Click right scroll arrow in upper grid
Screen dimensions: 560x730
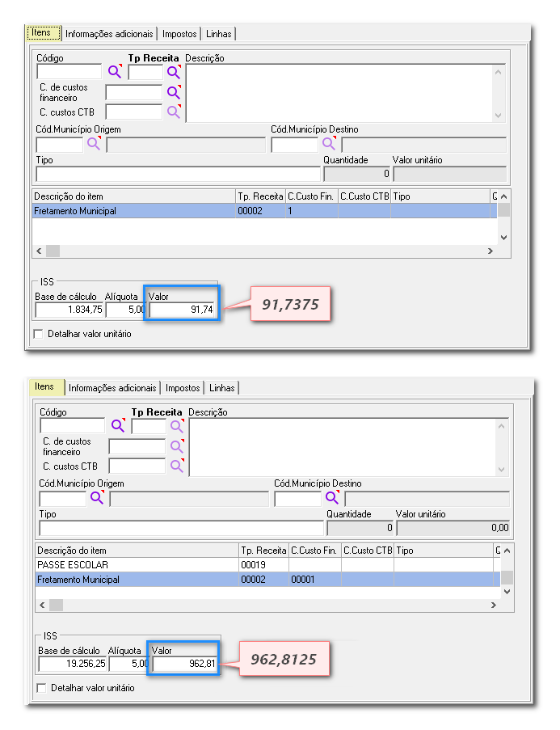tap(491, 251)
